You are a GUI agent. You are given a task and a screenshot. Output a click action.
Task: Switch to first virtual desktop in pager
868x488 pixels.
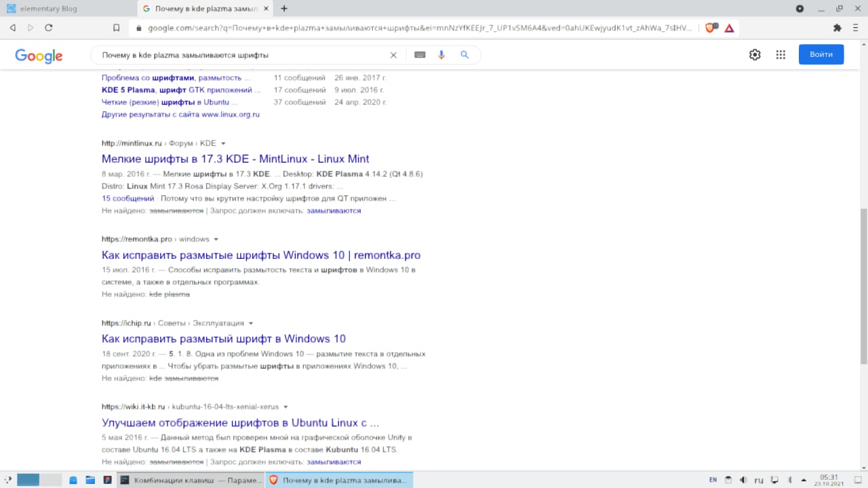[x=28, y=480]
